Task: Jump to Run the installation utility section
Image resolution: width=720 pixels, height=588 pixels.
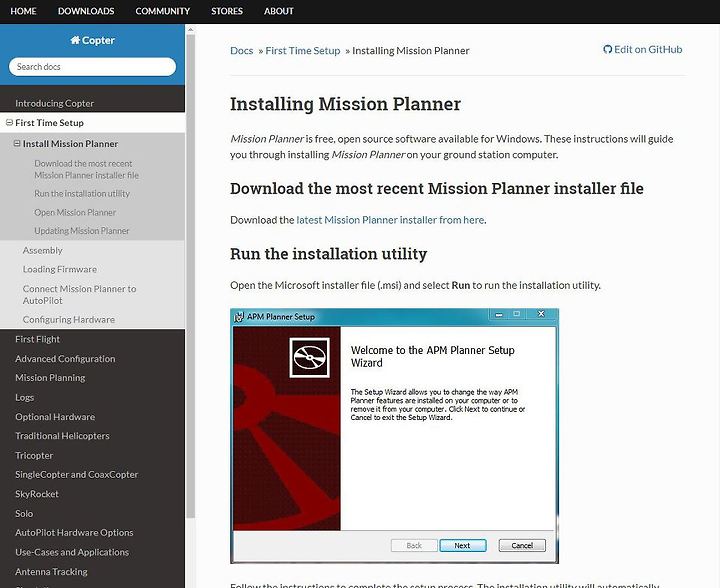Action: point(82,194)
